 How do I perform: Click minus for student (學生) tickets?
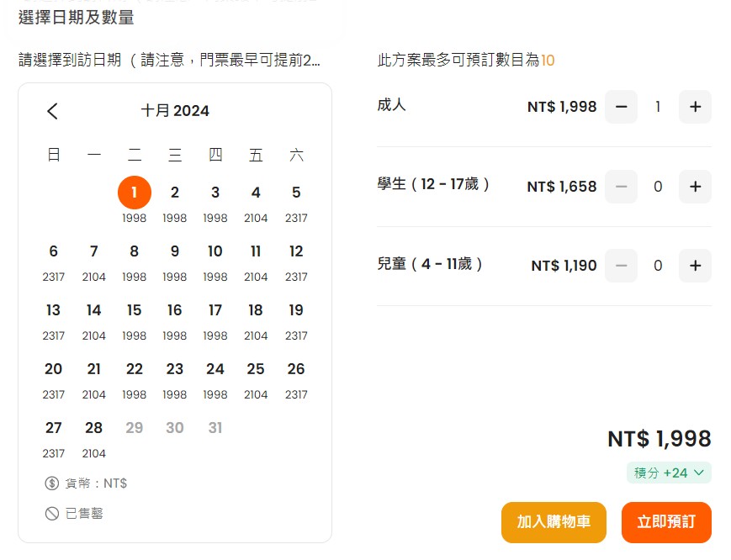(x=621, y=187)
